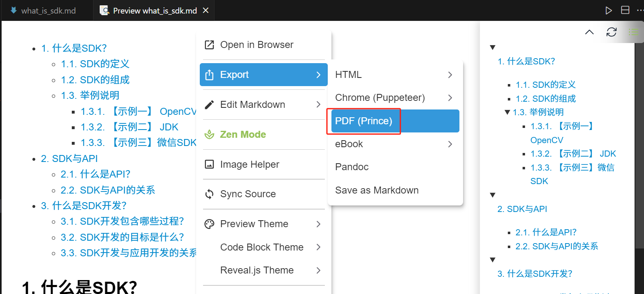Follow the 1.1. SDK的定义 link in preview
The width and height of the screenshot is (644, 294).
(95, 64)
